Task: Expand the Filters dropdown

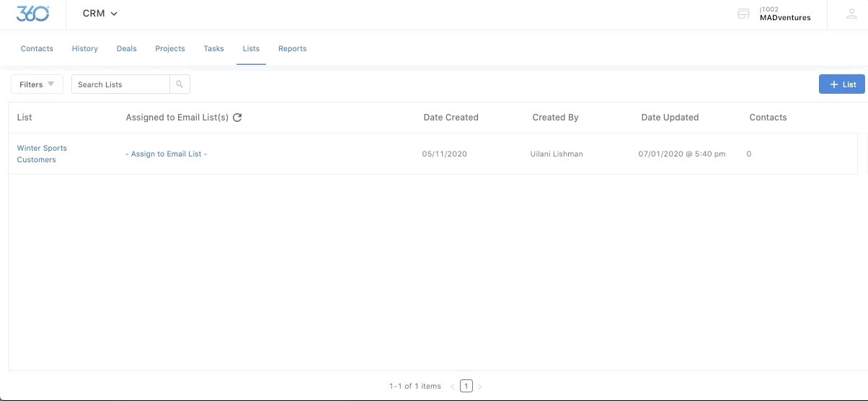Action: 37,84
